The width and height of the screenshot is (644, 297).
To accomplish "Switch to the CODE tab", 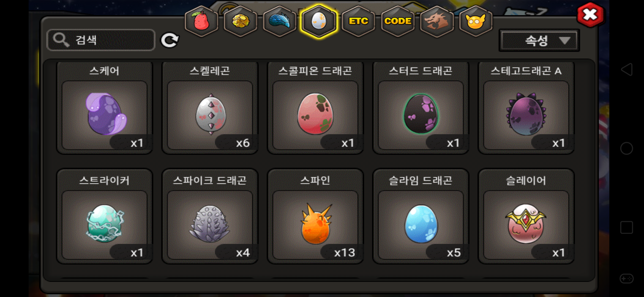I will 398,21.
